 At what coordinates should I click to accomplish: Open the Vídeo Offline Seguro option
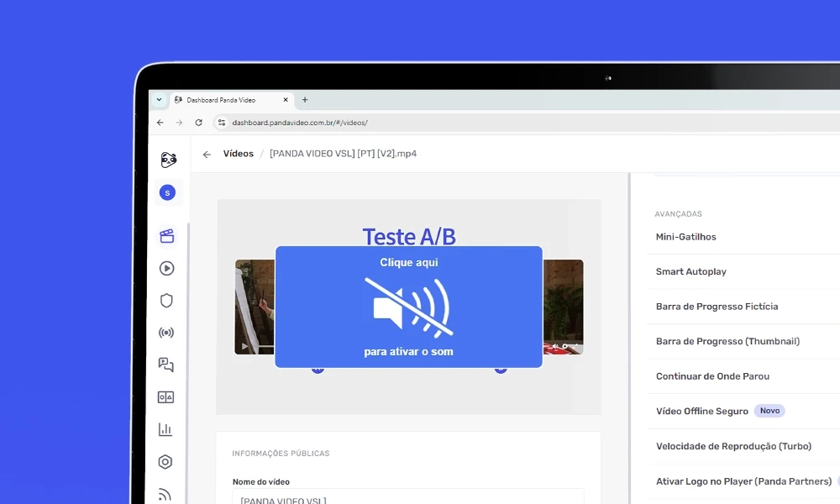click(702, 411)
